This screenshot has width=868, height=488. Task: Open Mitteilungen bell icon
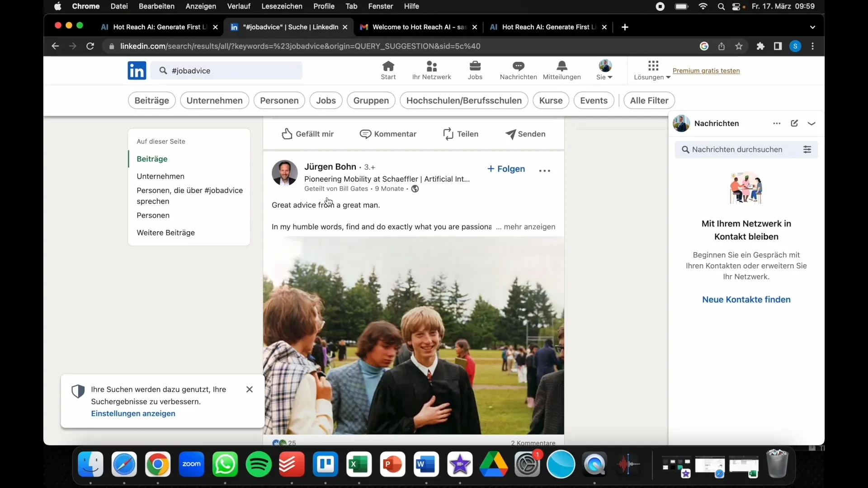[x=561, y=70]
